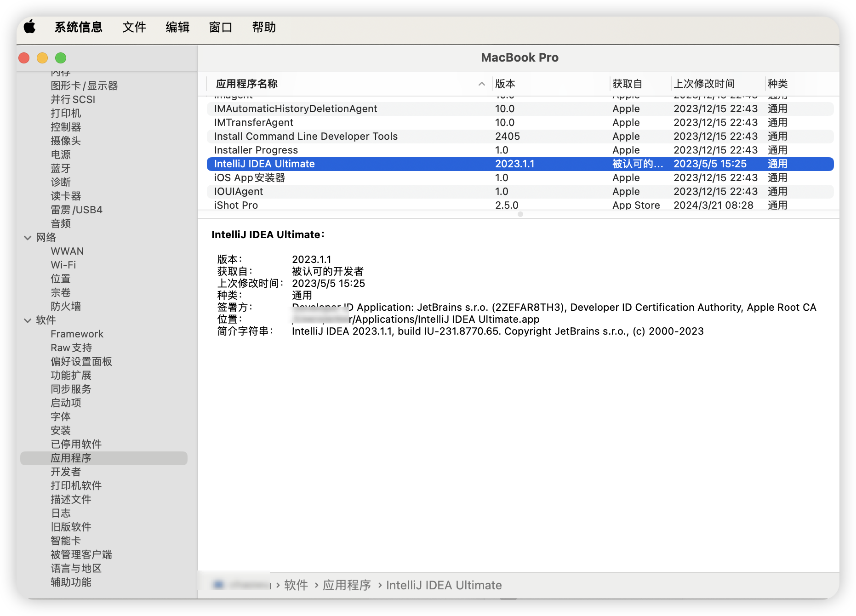Select the IntelliJ IDEA Ultimate row

(x=520, y=164)
